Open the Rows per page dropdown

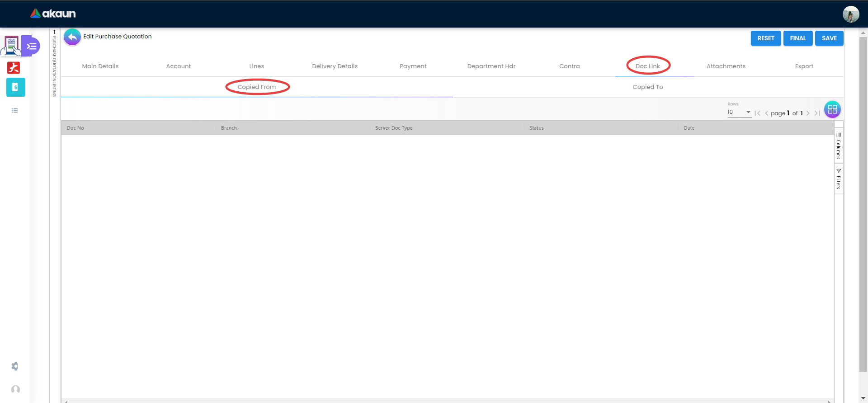coord(739,112)
